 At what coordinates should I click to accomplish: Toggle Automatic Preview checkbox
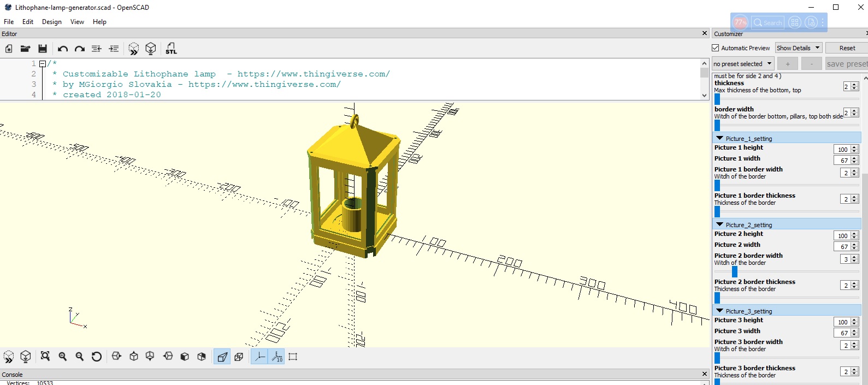point(716,48)
